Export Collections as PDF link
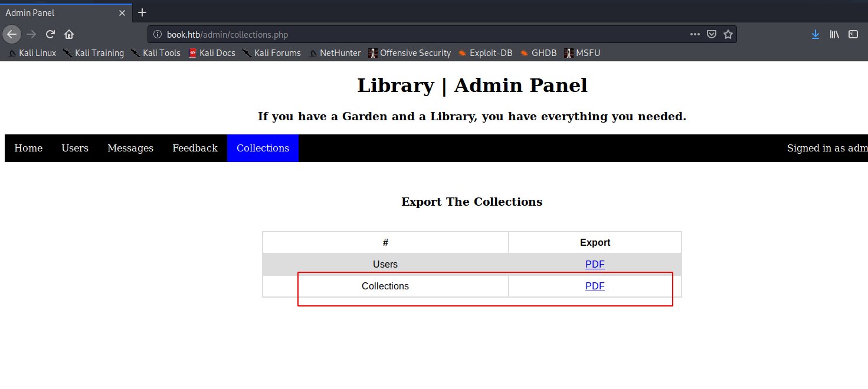Viewport: 868px width, 389px height. coord(595,286)
